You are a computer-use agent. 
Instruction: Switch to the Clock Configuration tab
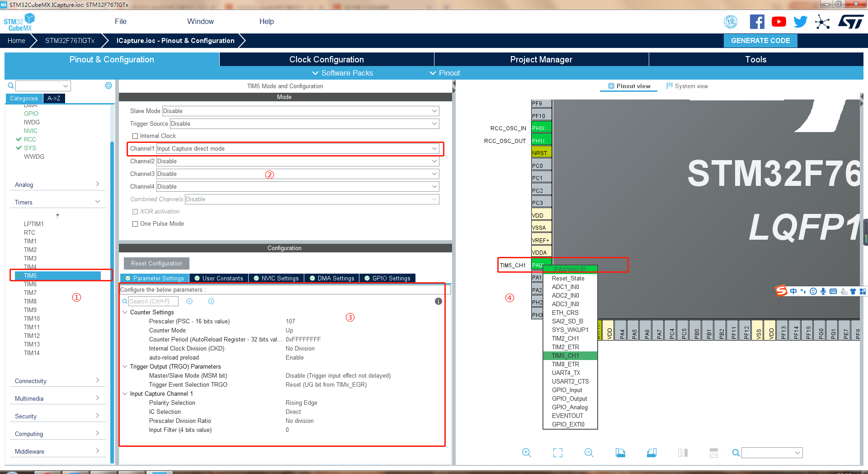coord(326,59)
